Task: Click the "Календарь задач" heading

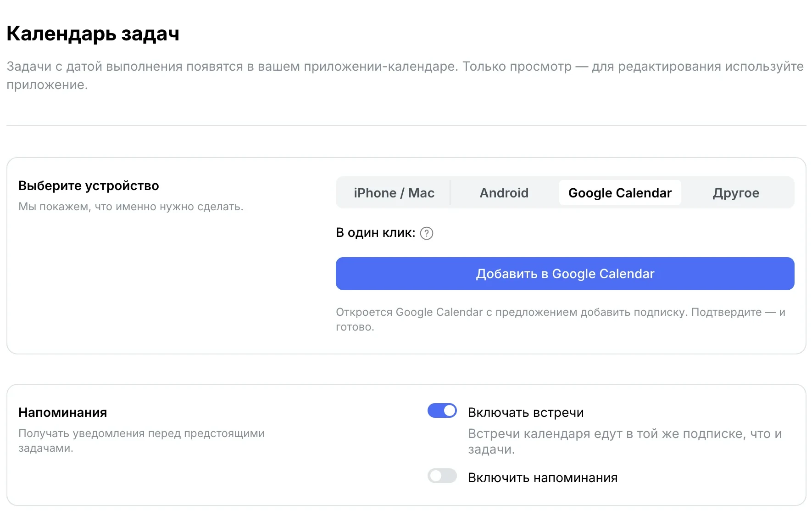Action: coord(93,34)
